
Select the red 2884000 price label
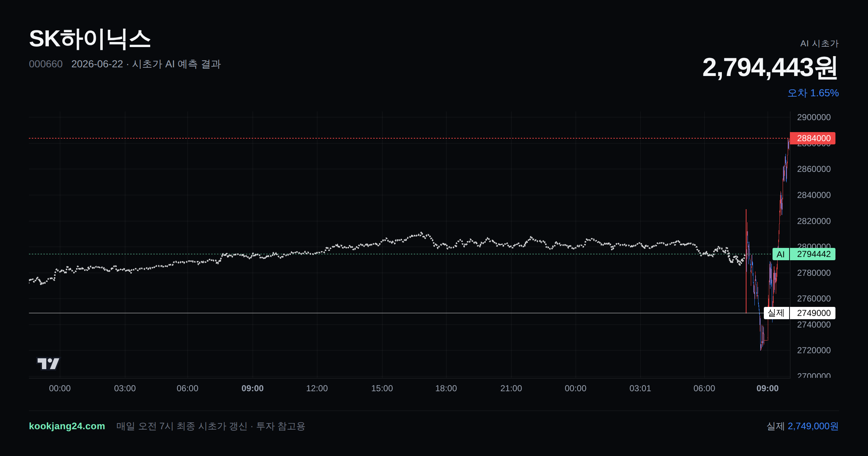(x=812, y=138)
